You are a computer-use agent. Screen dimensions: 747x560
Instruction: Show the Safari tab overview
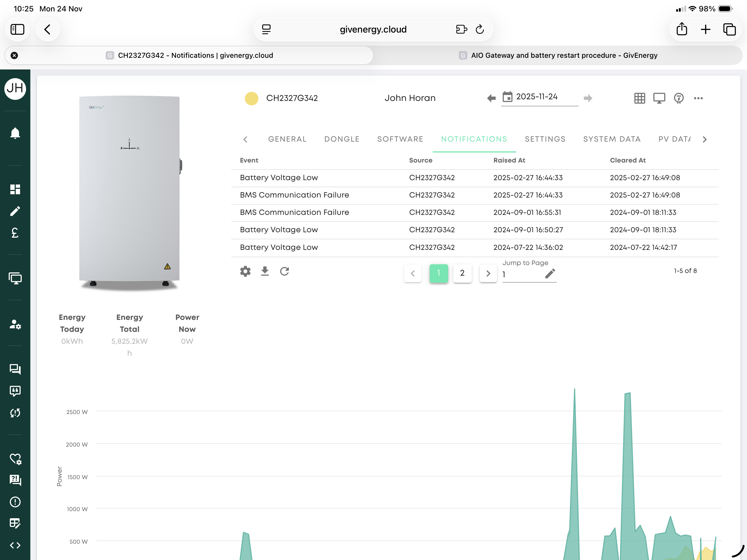[729, 29]
